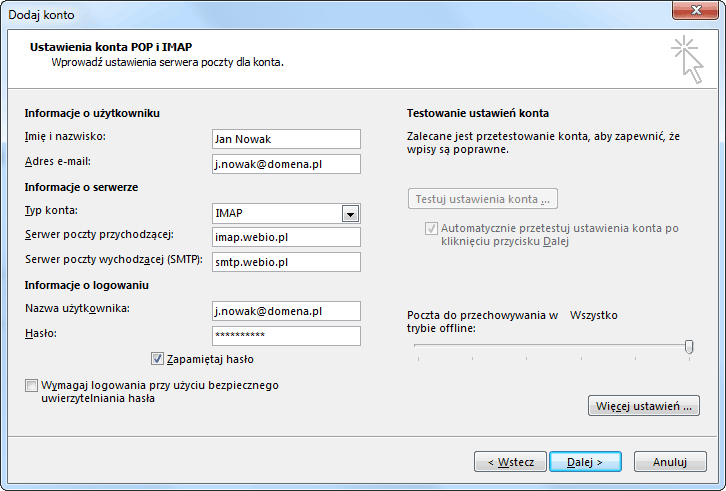
Task: Click Testuj ustawienia konta button
Action: pos(482,199)
